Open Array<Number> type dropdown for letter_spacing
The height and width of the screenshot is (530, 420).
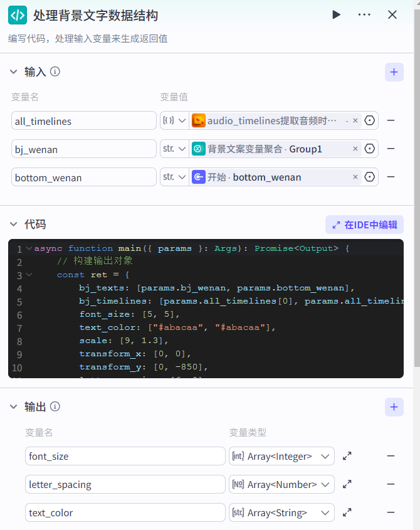point(281,484)
